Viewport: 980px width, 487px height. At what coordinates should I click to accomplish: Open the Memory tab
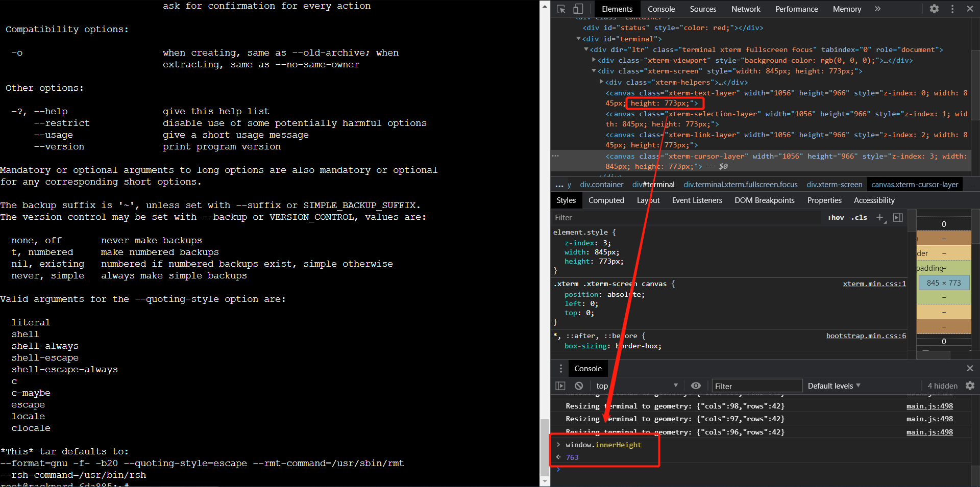(x=847, y=9)
